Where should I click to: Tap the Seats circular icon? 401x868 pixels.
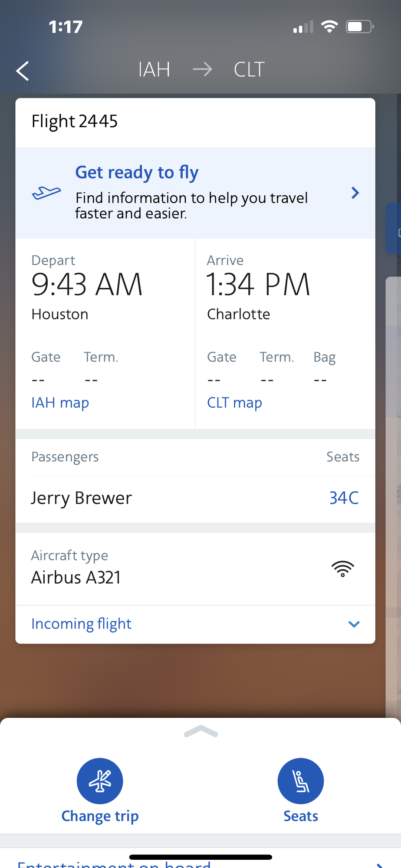point(300,781)
